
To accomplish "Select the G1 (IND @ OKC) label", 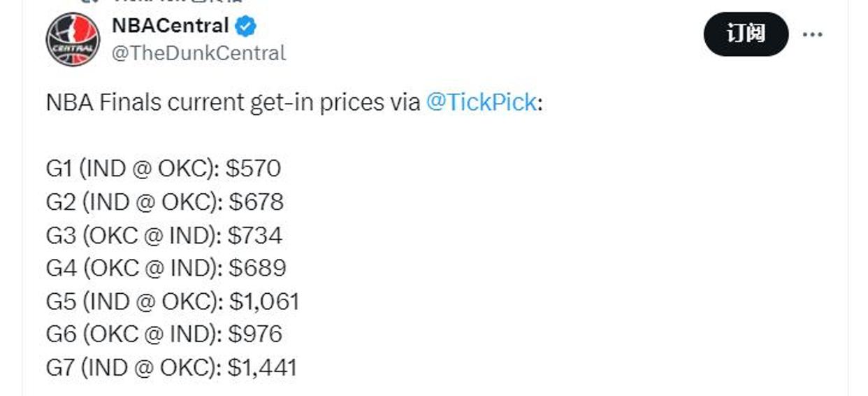I will (x=133, y=169).
